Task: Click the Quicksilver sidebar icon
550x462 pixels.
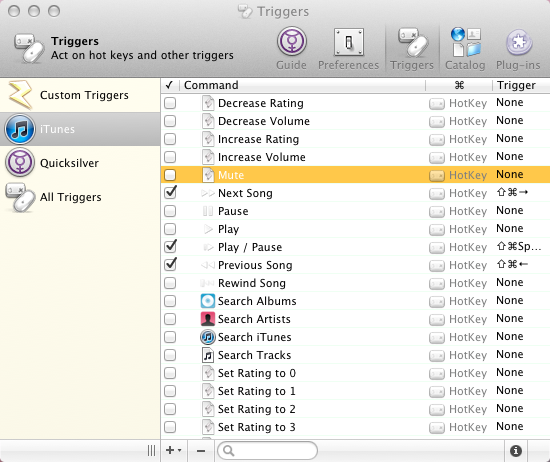Action: (20, 162)
